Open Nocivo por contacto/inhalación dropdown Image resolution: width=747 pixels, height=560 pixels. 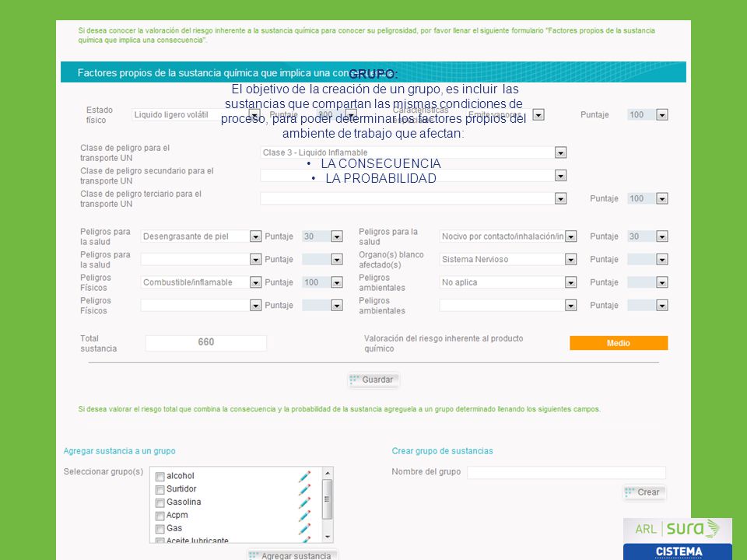coord(570,236)
